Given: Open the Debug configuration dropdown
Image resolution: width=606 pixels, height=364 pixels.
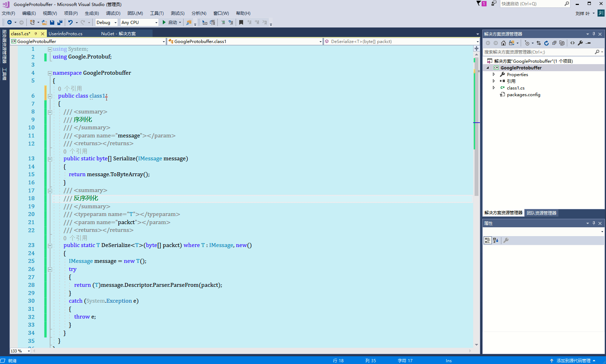Looking at the screenshot, I should pos(106,22).
